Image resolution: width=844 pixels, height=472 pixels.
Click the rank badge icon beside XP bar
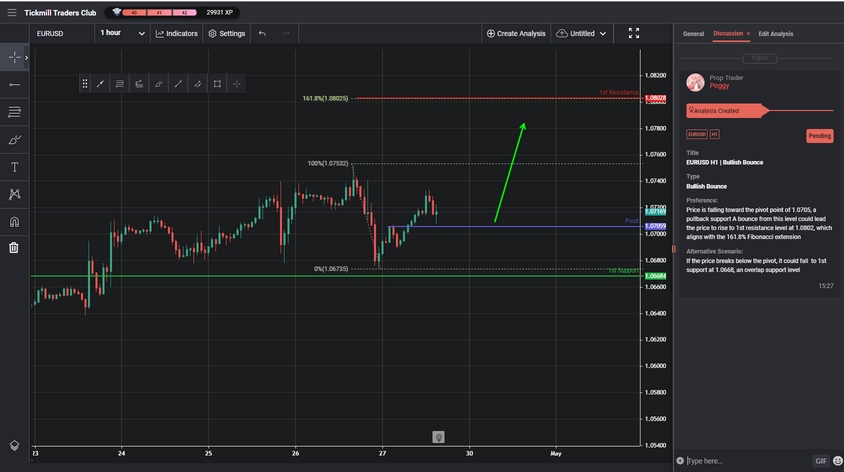coord(116,12)
